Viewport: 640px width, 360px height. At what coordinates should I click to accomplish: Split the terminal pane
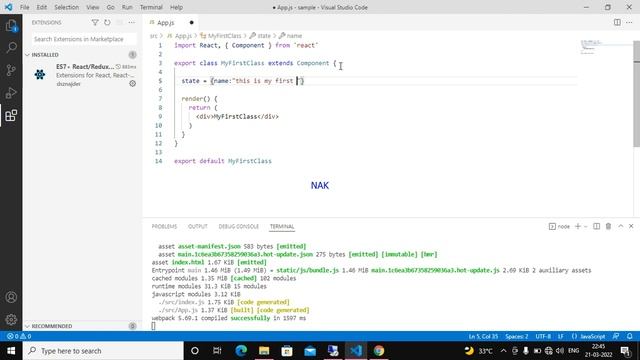click(596, 226)
